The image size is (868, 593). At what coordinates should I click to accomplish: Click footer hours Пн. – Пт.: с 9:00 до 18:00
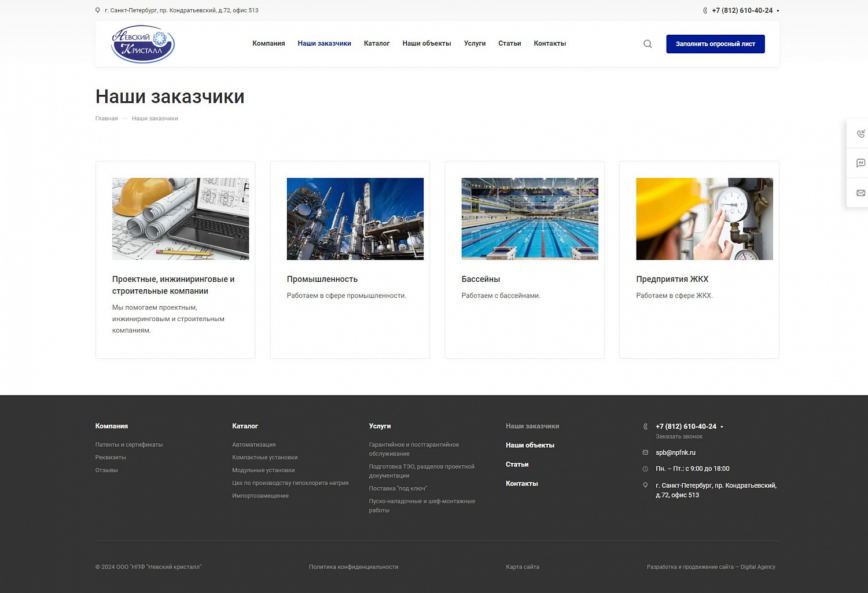pyautogui.click(x=693, y=469)
